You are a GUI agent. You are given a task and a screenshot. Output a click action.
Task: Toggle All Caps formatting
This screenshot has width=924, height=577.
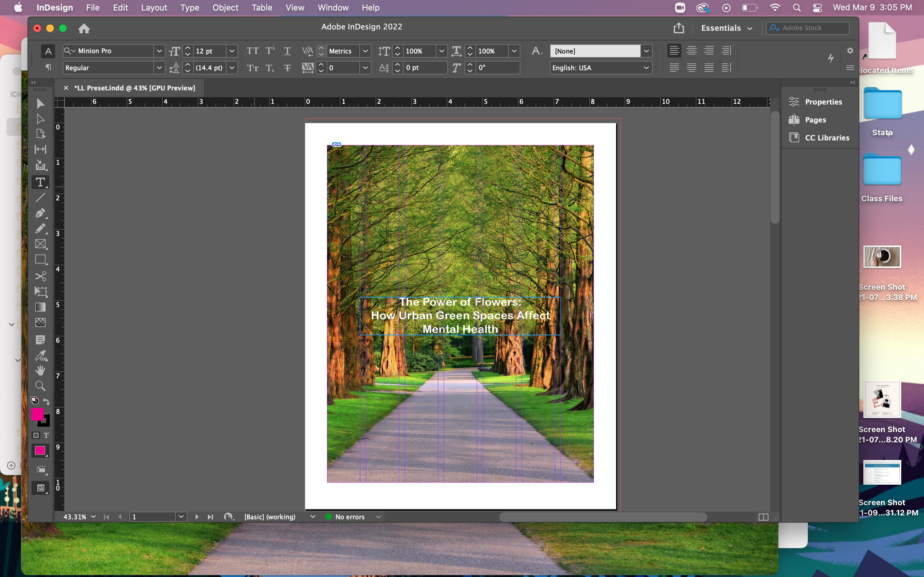coord(252,51)
